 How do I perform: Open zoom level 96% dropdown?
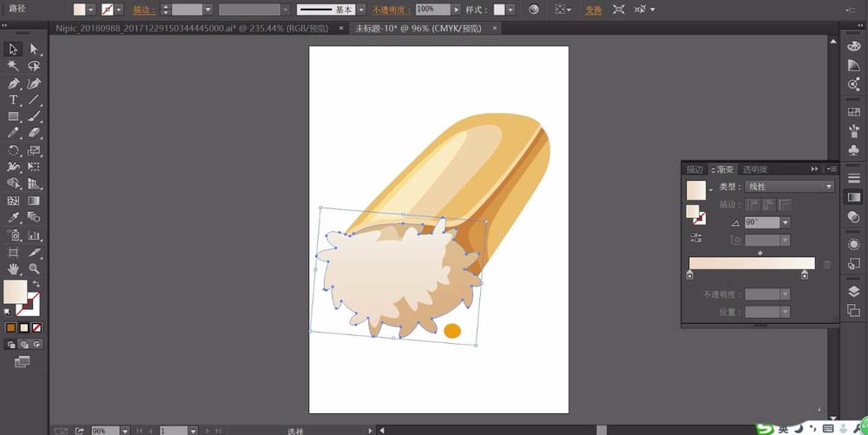tap(125, 431)
